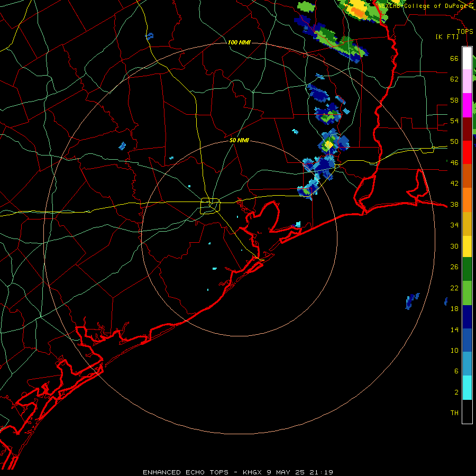Select the yellow legend band beside 30
Screen dimensions: 476x476
pyautogui.click(x=467, y=246)
